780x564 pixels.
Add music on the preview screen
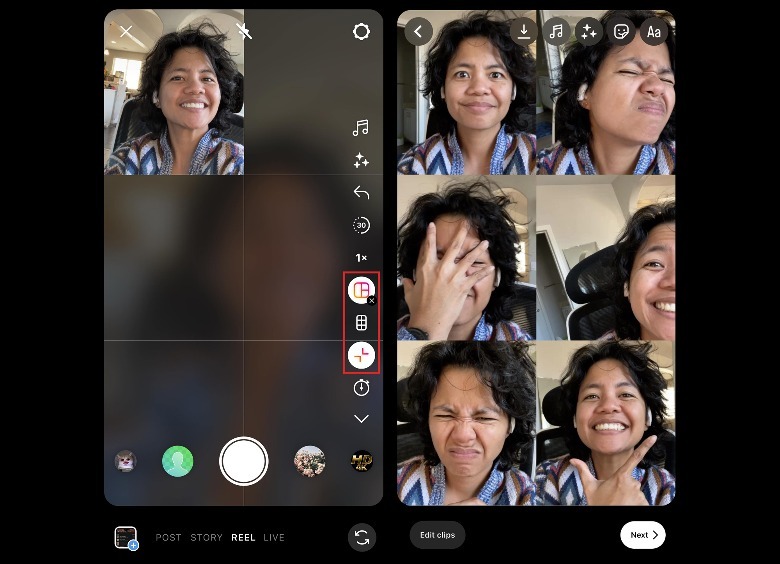[x=556, y=32]
